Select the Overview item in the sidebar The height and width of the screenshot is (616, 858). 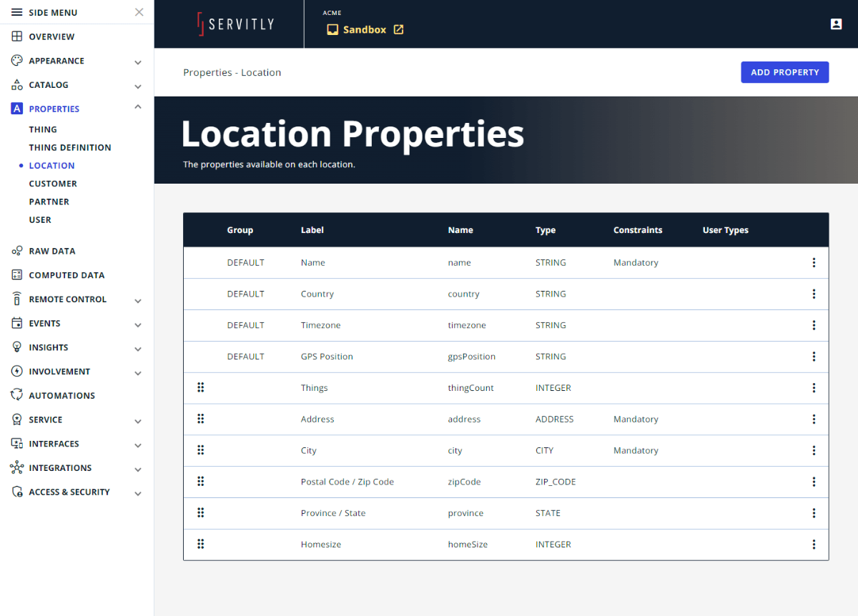[51, 36]
